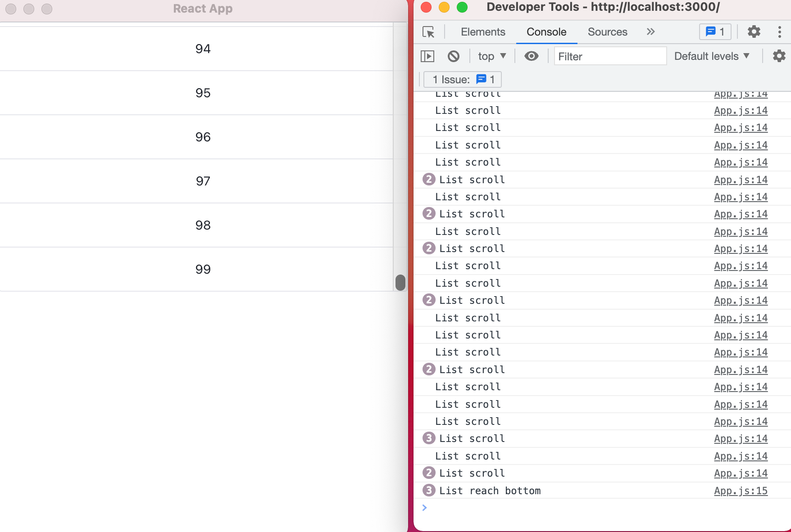This screenshot has width=791, height=532.
Task: Click the issues message flag badge
Action: [715, 32]
